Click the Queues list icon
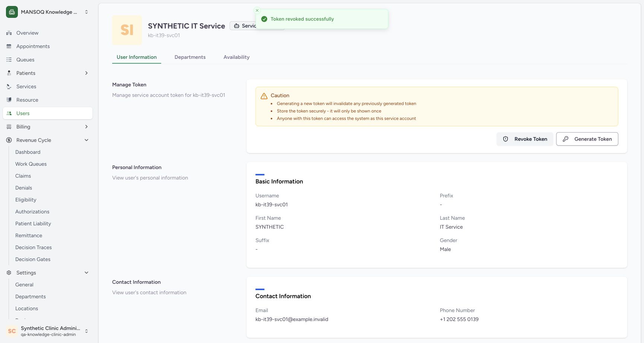Screen dimensions: 644x343 pyautogui.click(x=9, y=60)
